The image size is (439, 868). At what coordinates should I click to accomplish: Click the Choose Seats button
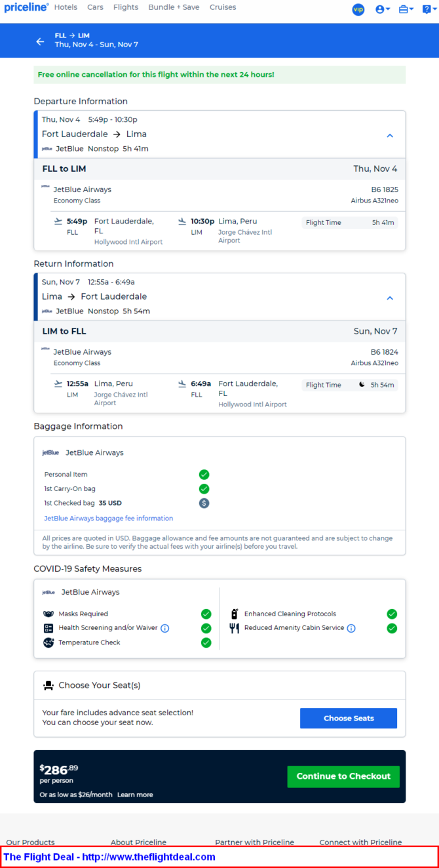pos(349,718)
